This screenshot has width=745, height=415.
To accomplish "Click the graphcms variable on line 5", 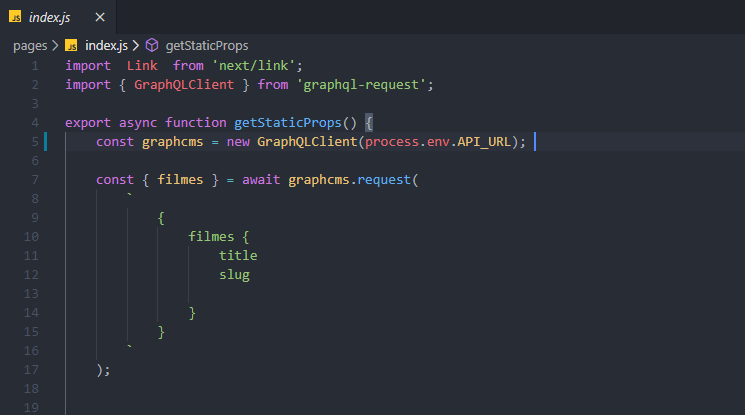I will 172,142.
